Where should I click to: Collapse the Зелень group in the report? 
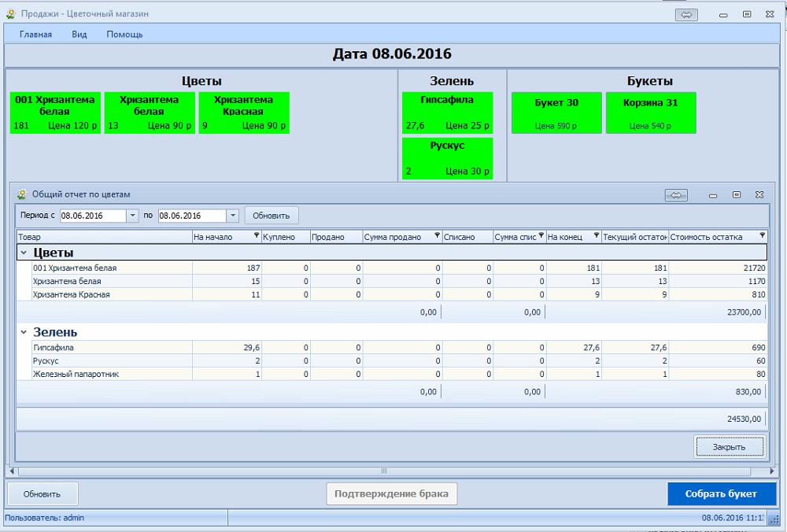tap(24, 332)
